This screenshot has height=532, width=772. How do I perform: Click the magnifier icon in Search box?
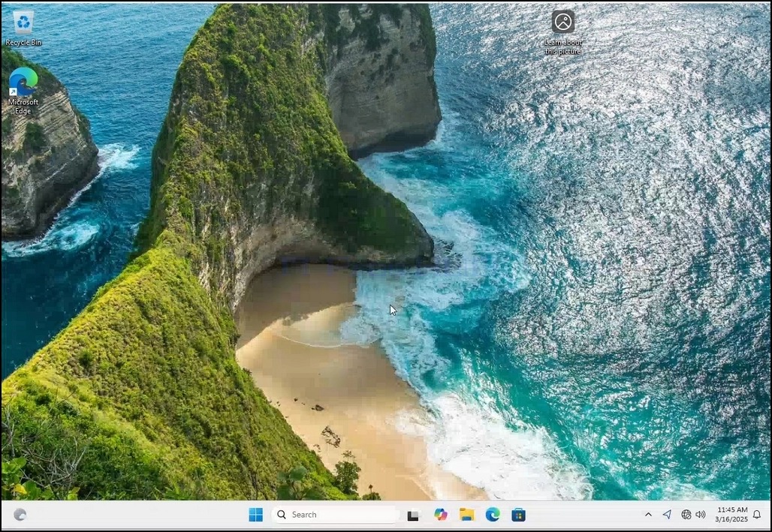pos(282,515)
